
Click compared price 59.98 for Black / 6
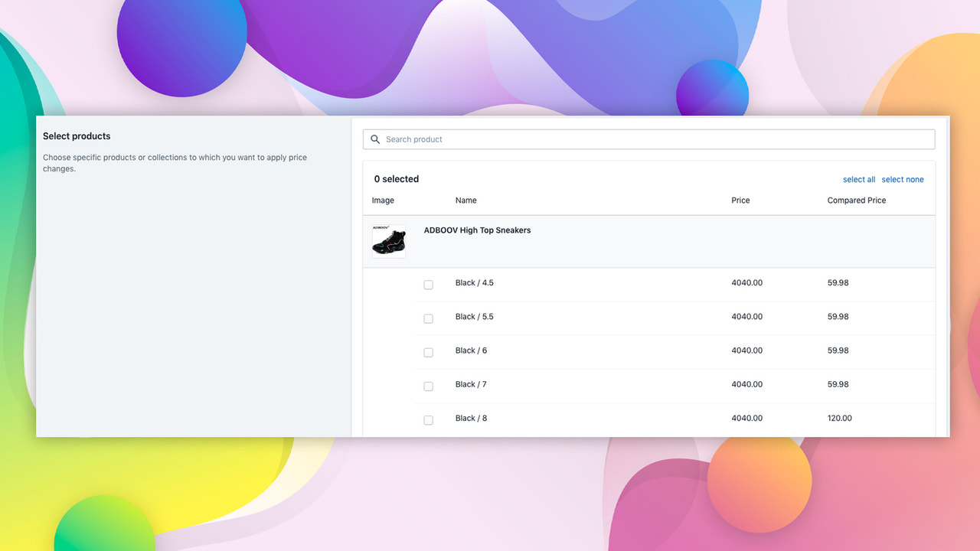pos(838,350)
